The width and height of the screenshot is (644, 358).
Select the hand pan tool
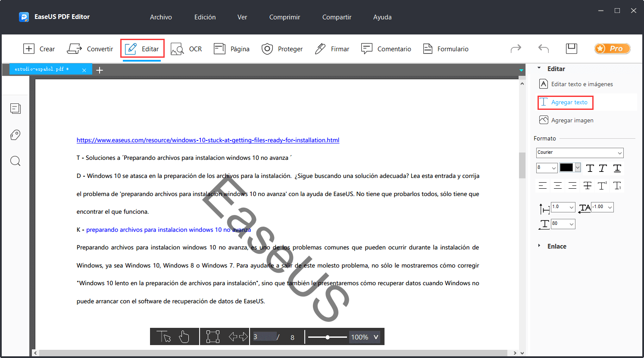point(184,336)
